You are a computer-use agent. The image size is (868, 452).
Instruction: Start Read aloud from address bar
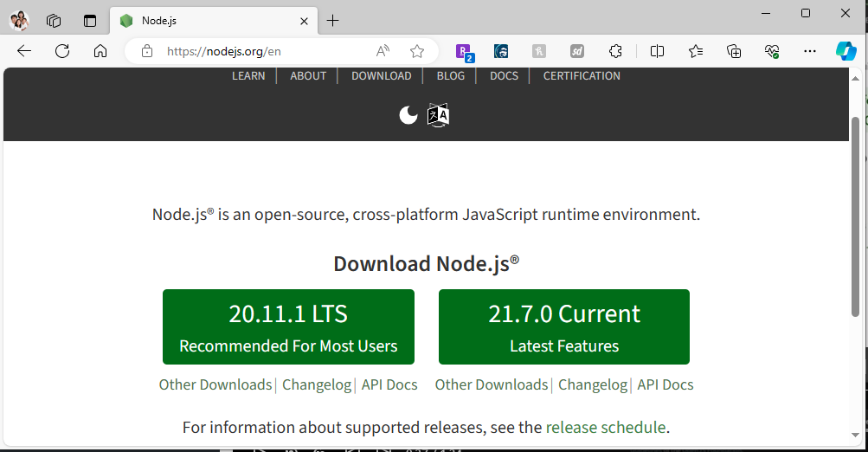click(383, 51)
